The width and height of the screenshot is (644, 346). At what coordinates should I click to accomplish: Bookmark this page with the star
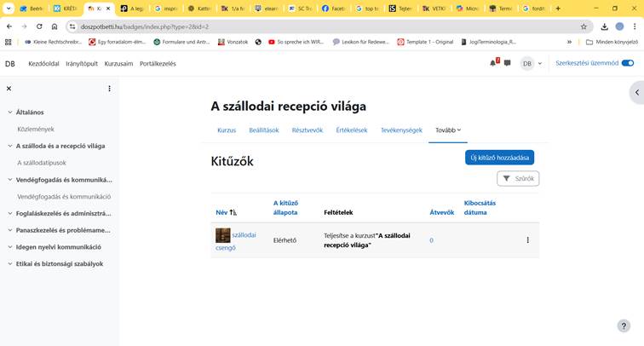point(584,26)
